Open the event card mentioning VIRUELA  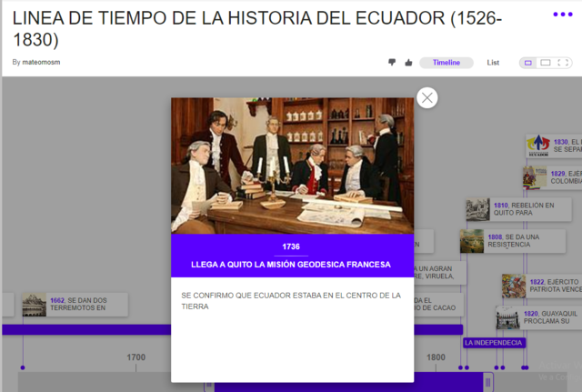[x=440, y=273]
